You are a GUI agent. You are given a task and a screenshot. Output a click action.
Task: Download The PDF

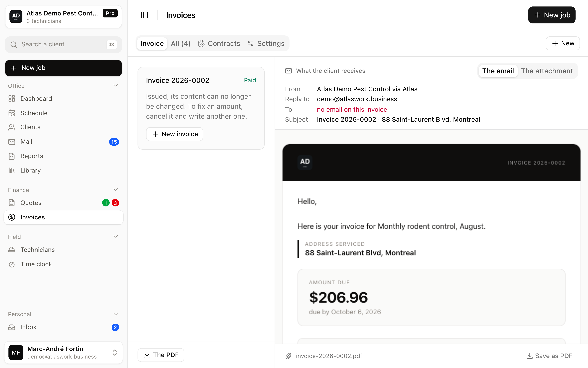pyautogui.click(x=161, y=355)
